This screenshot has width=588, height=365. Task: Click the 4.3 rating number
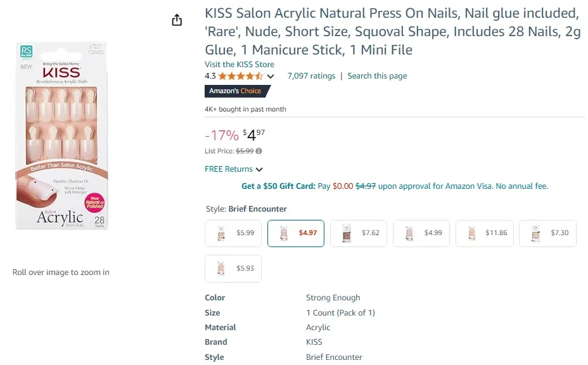(210, 76)
